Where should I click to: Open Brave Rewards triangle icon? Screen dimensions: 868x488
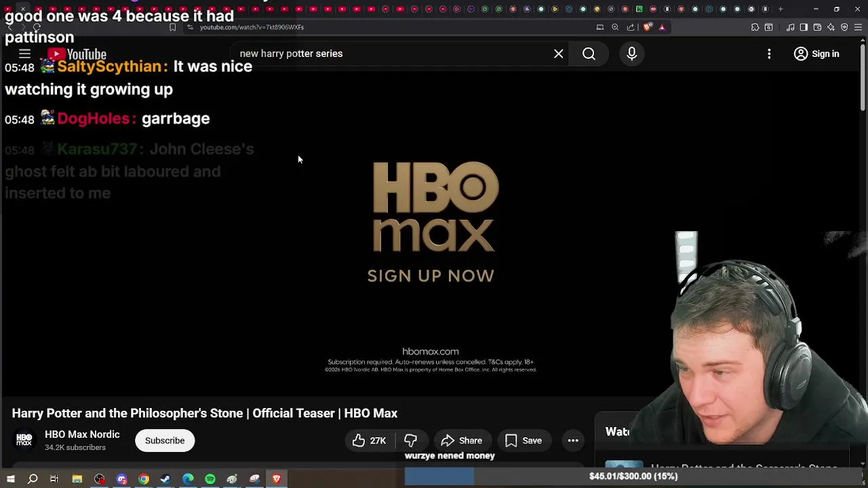[662, 27]
